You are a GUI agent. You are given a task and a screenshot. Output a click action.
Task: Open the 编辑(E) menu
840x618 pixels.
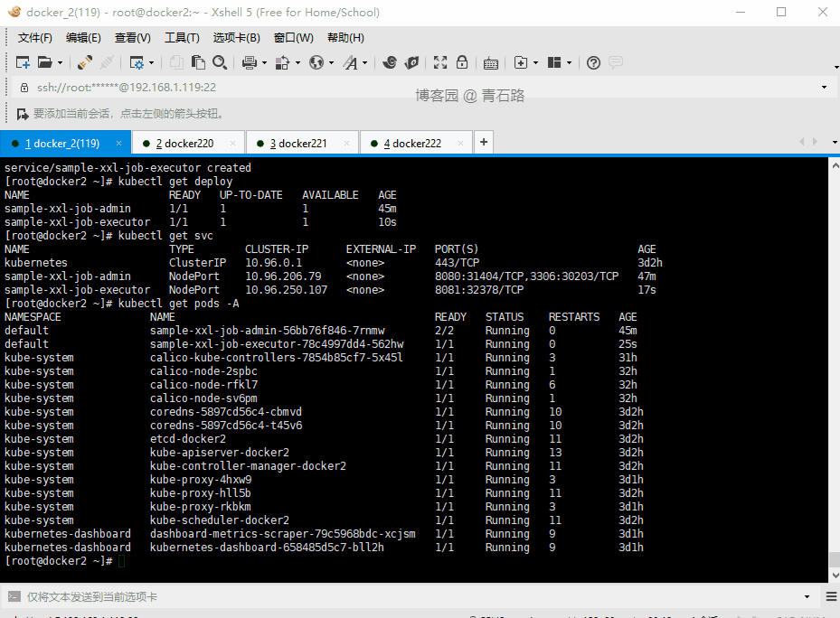pos(83,37)
